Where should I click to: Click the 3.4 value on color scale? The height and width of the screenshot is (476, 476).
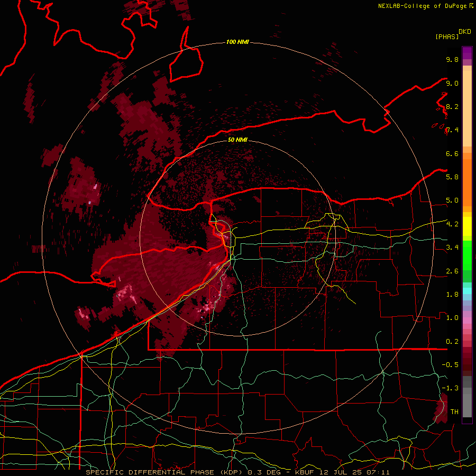[452, 247]
